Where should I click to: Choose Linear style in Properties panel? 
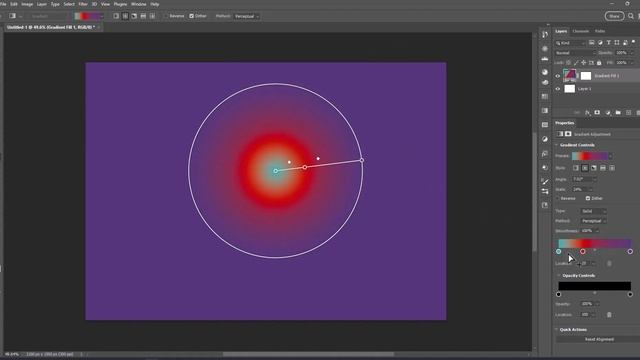[x=576, y=168]
